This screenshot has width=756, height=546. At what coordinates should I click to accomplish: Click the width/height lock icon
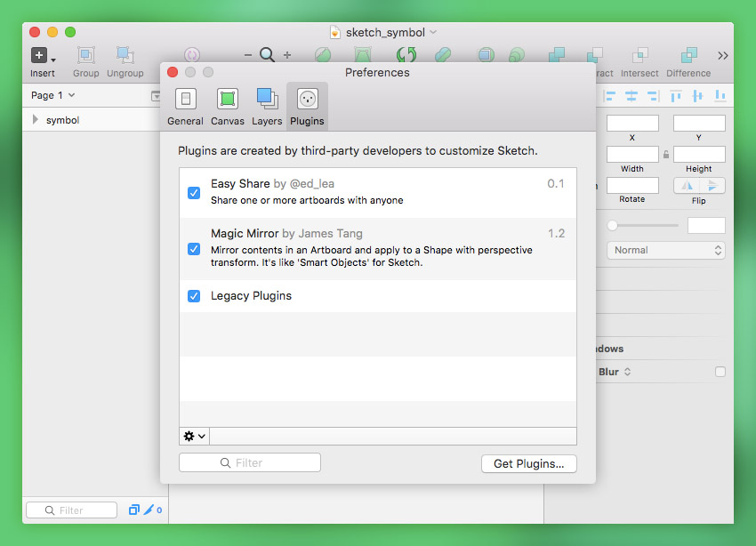[x=665, y=155]
